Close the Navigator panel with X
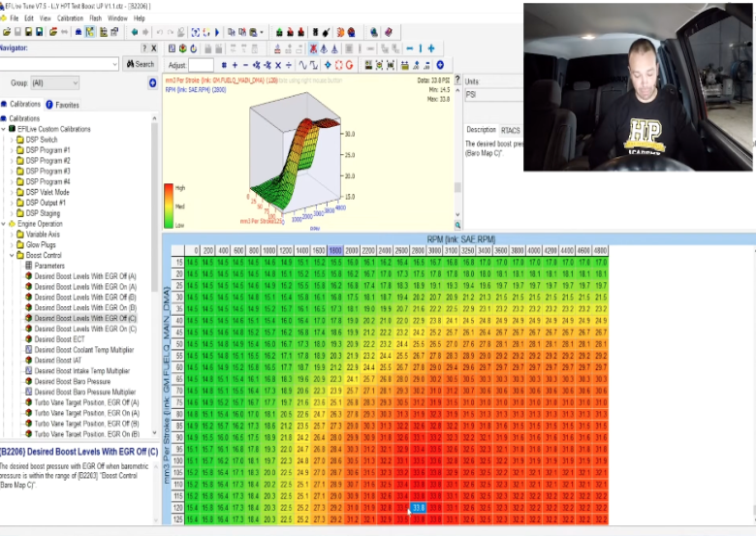This screenshot has width=756, height=536. [x=154, y=48]
